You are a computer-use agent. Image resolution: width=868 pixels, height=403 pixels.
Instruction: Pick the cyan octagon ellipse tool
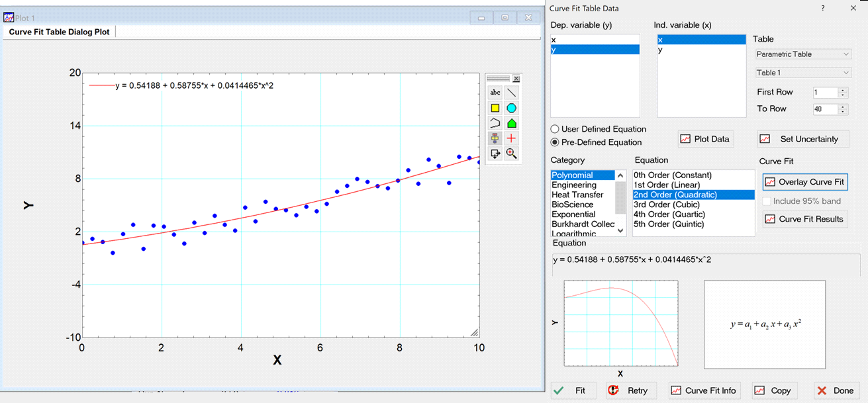(x=511, y=108)
